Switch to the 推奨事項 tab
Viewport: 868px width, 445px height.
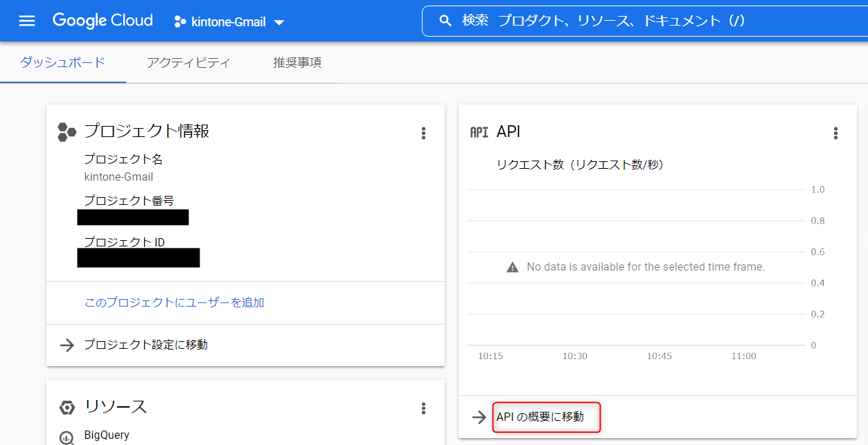pos(296,63)
